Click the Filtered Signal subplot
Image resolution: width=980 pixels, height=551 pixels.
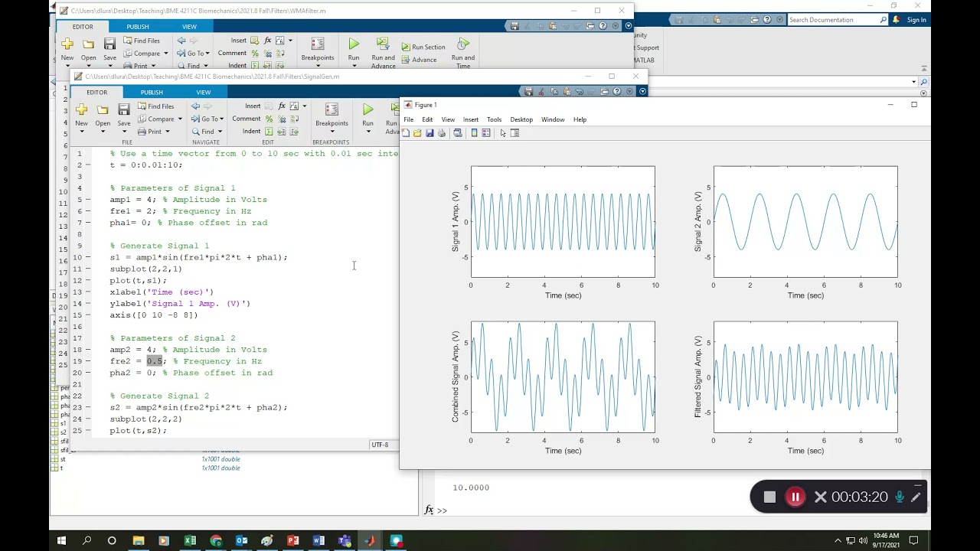[x=805, y=377]
